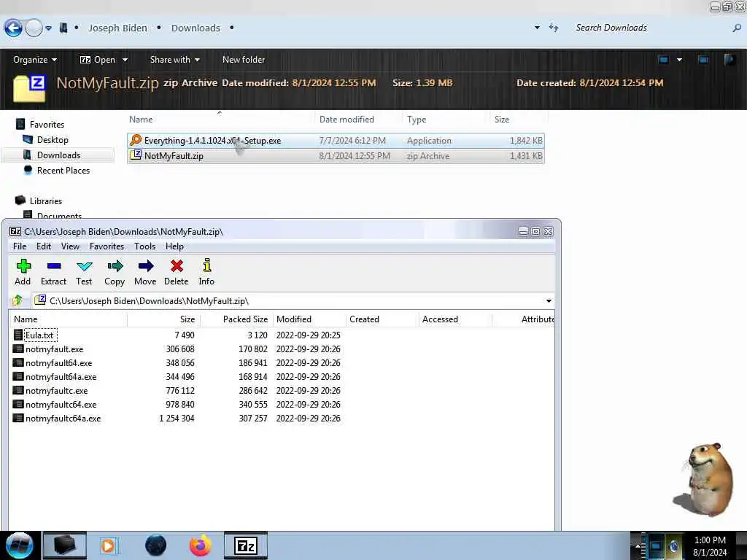747x560 pixels.
Task: Select Eula.txt file icon in archive
Action: (x=18, y=335)
